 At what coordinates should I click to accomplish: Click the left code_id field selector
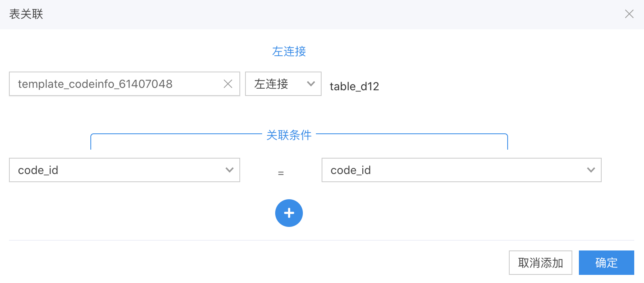coord(125,170)
